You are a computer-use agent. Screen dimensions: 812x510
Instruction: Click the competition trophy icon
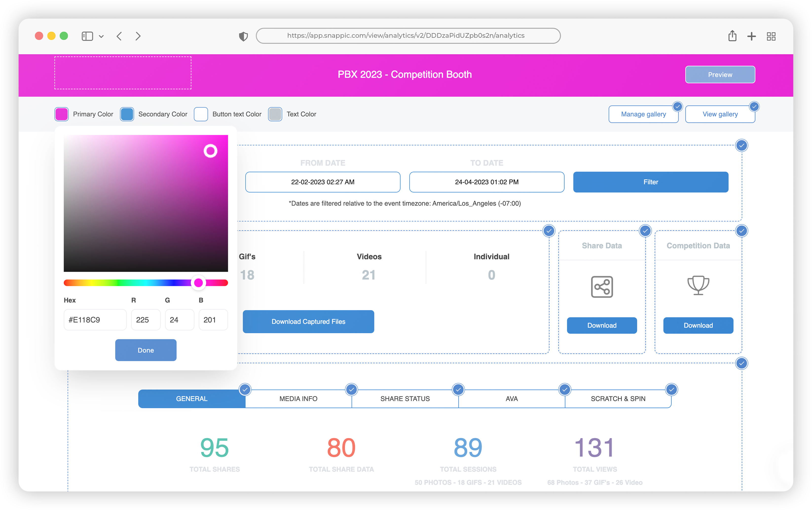(x=698, y=285)
